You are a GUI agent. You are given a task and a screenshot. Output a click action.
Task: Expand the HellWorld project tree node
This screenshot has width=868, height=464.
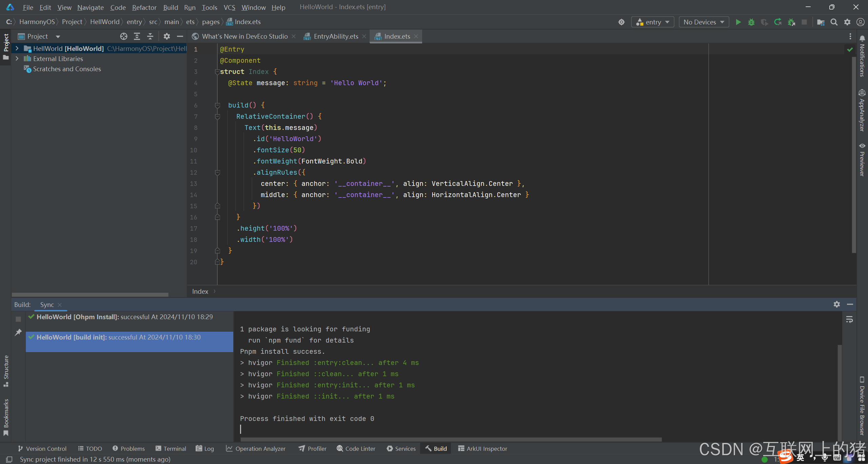pos(17,49)
